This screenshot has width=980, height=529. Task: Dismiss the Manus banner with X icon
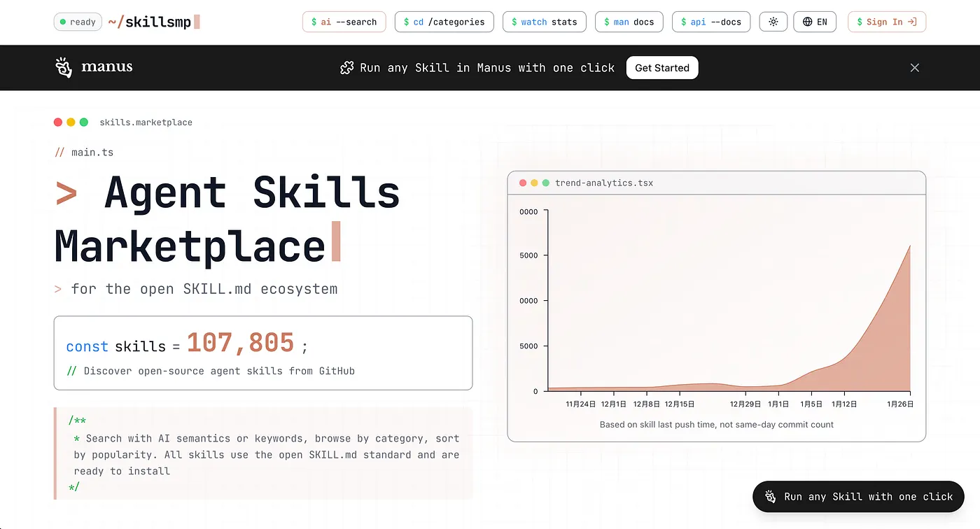pyautogui.click(x=914, y=68)
